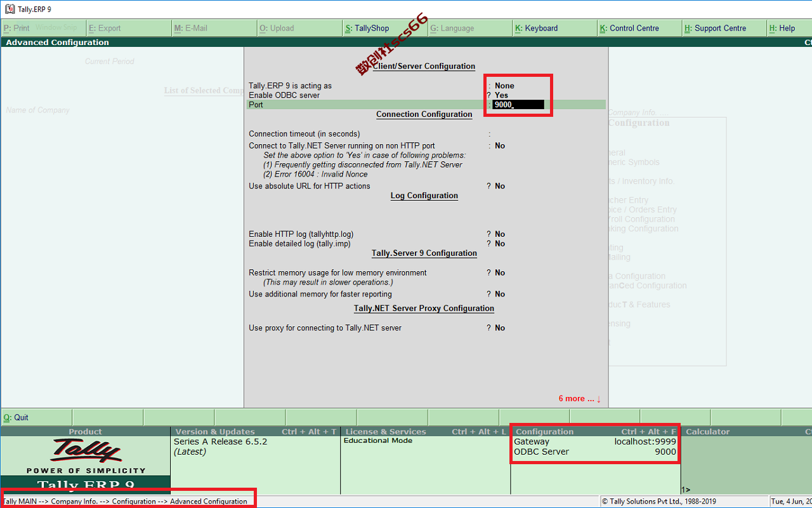Toggle 'Restrict memory usage' No value

click(500, 273)
